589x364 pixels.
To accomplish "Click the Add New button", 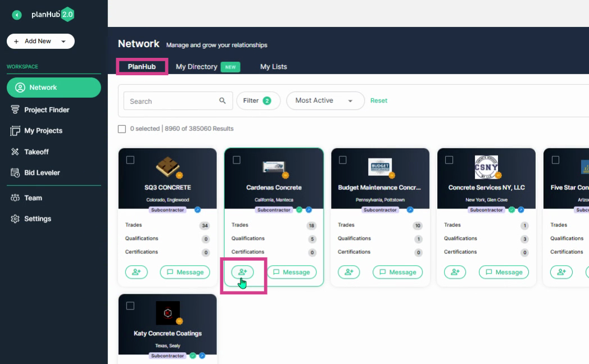I will coord(40,41).
